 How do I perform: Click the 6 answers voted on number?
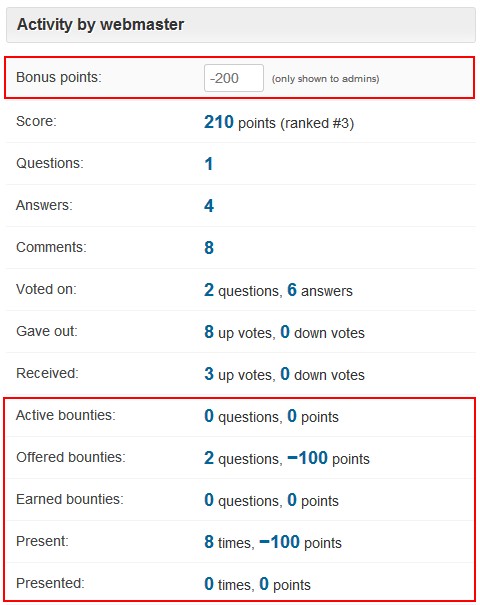point(292,290)
